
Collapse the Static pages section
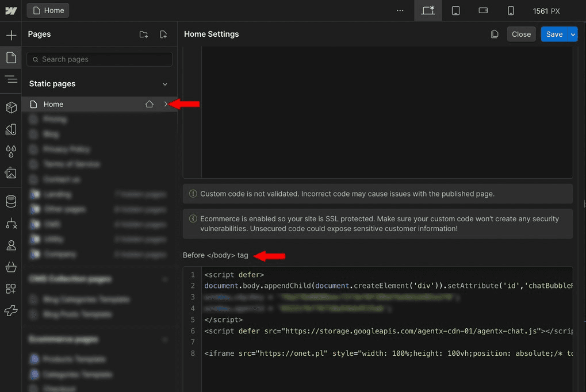tap(165, 84)
